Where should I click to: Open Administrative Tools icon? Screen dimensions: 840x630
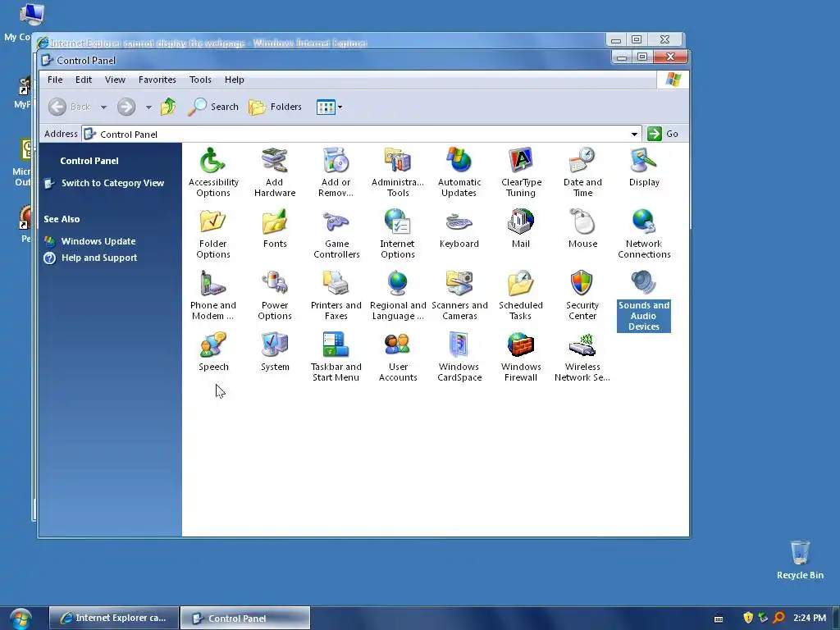point(398,172)
